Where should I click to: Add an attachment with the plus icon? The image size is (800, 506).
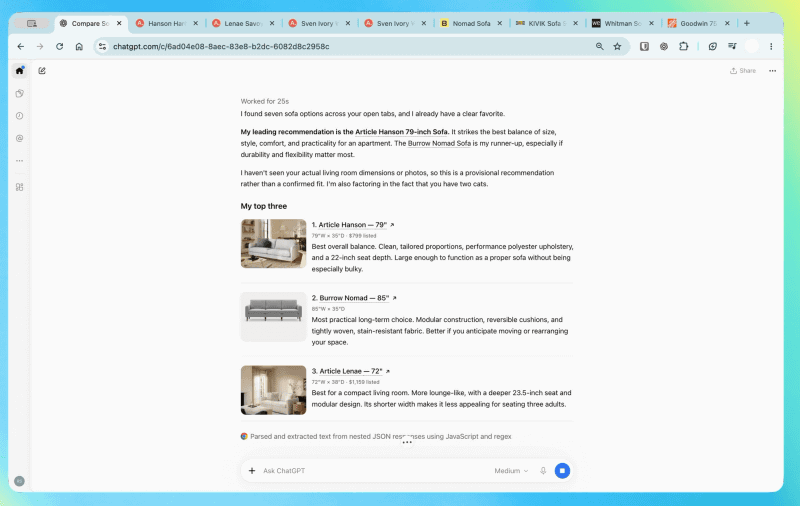[x=252, y=471]
